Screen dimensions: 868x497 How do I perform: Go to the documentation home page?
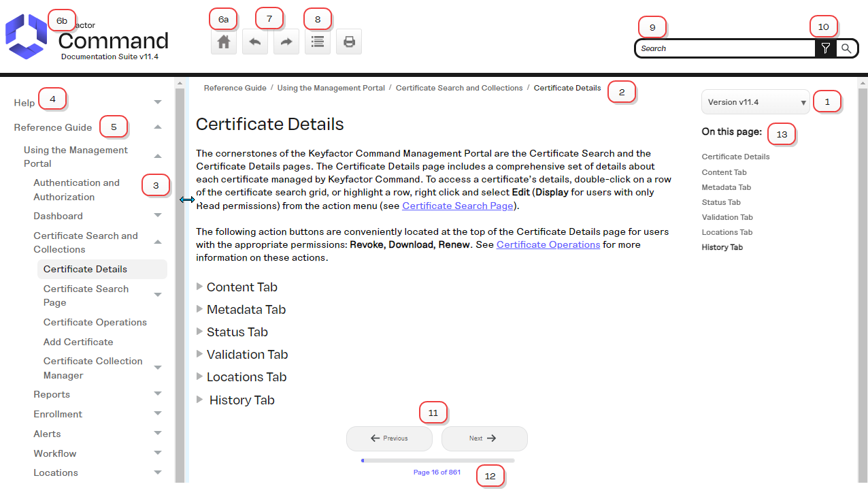(223, 42)
